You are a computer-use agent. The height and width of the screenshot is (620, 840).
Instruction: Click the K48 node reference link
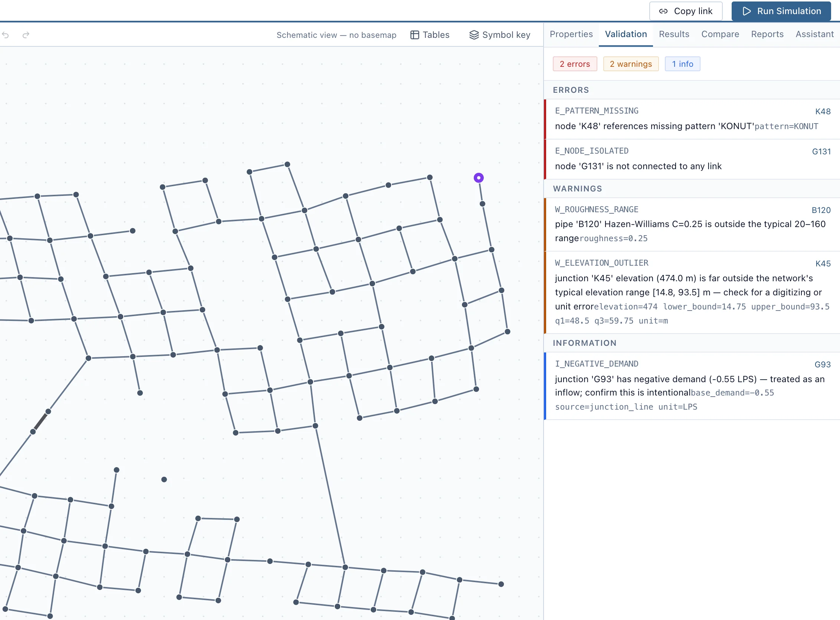(x=823, y=111)
